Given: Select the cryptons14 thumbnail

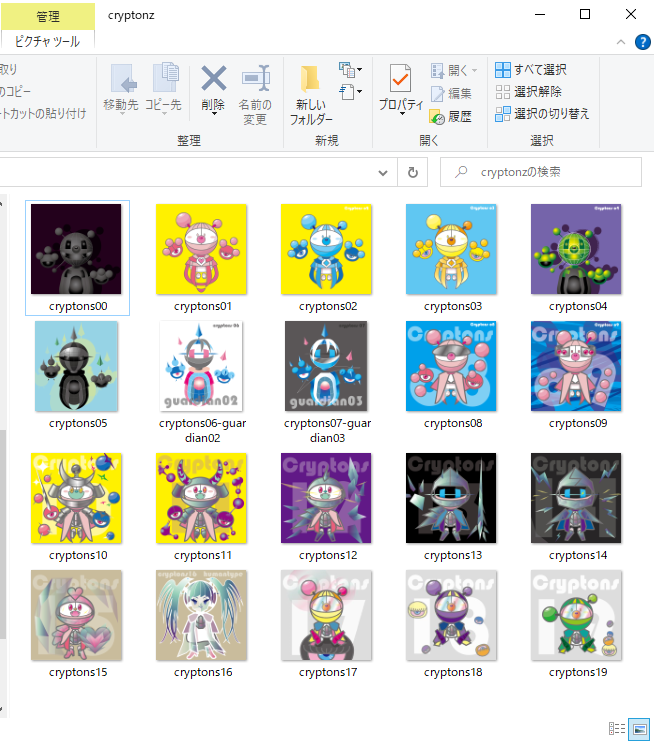Looking at the screenshot, I should pos(576,498).
